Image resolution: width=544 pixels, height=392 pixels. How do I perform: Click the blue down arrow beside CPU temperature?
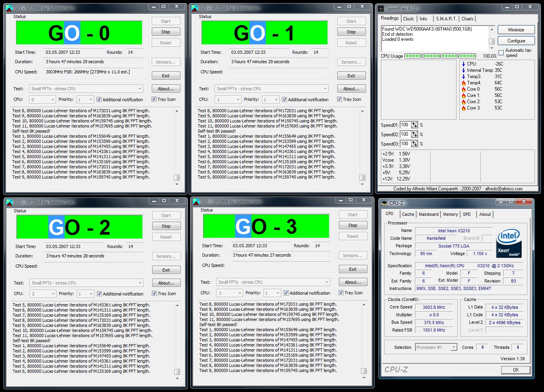click(463, 64)
